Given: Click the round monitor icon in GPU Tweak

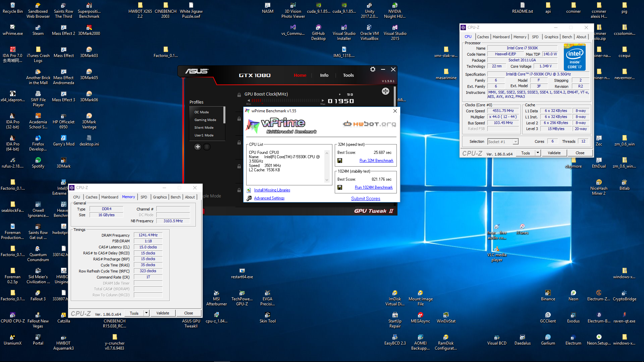Looking at the screenshot, I should pyautogui.click(x=385, y=91).
